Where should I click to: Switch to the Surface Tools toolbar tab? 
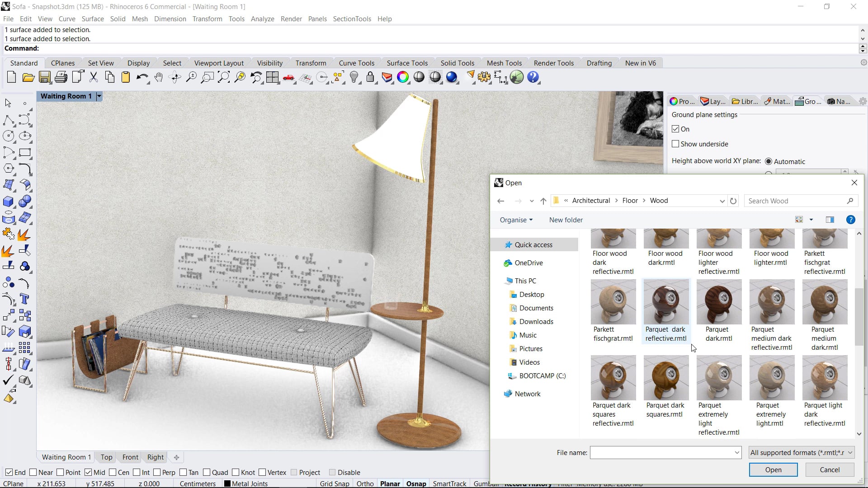407,63
